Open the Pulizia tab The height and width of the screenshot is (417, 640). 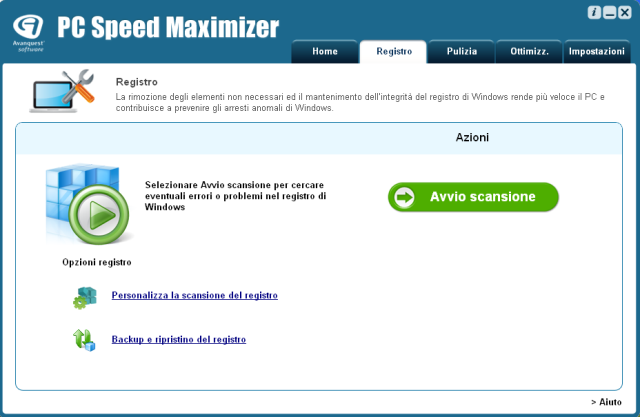click(462, 51)
